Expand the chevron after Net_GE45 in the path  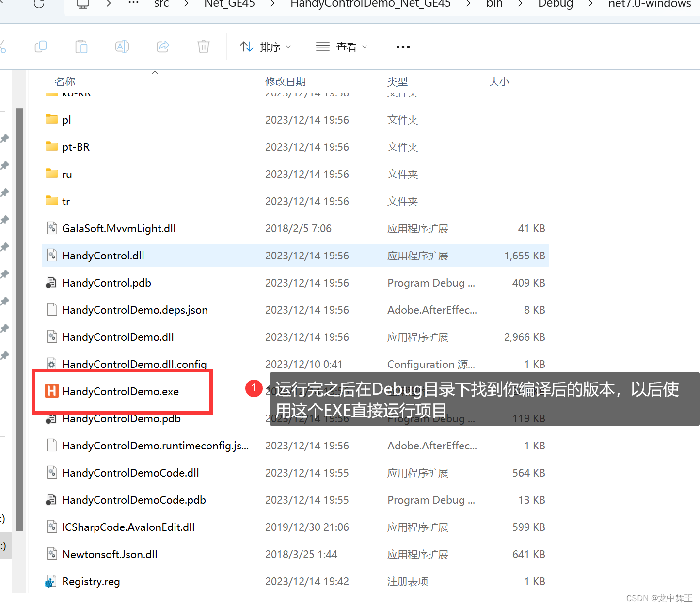[272, 4]
